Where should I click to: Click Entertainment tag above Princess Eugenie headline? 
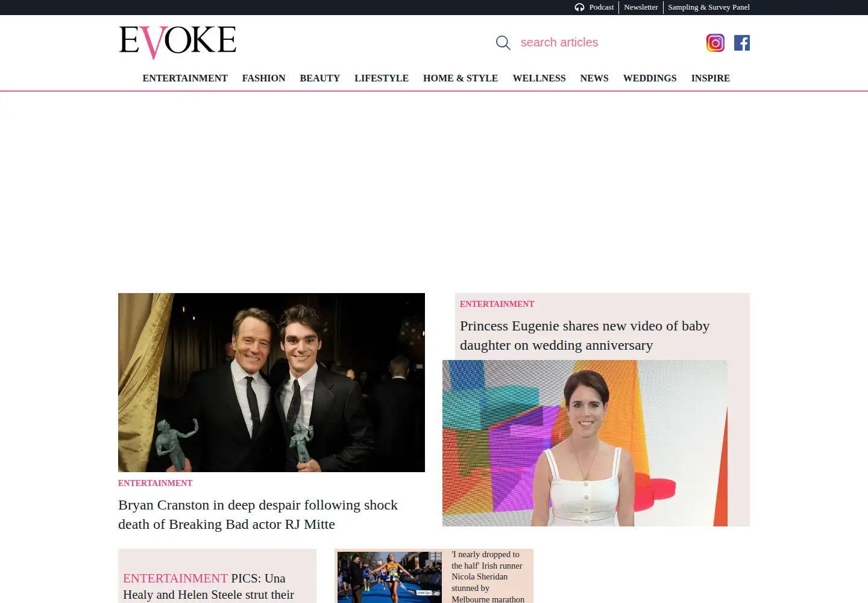(497, 304)
